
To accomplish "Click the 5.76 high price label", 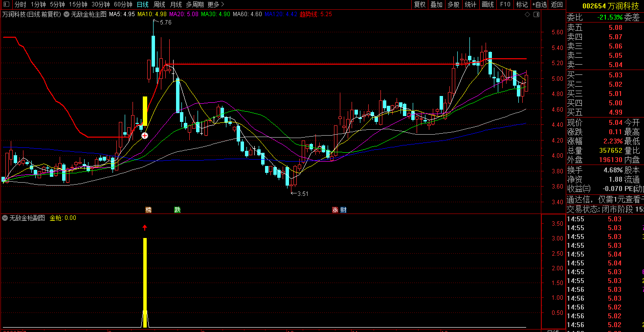I will click(x=165, y=23).
